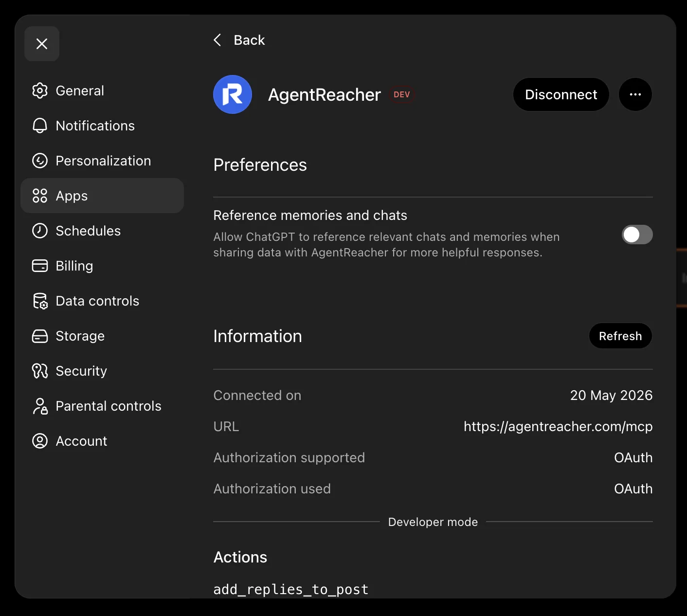687x616 pixels.
Task: Toggle Reference memories and chats switch
Action: [x=637, y=235]
